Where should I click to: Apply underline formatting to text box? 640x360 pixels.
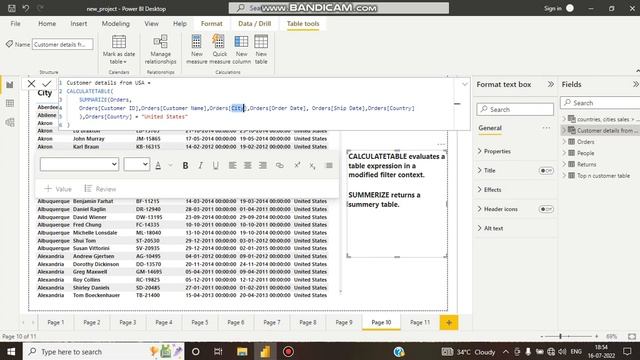[x=216, y=165]
